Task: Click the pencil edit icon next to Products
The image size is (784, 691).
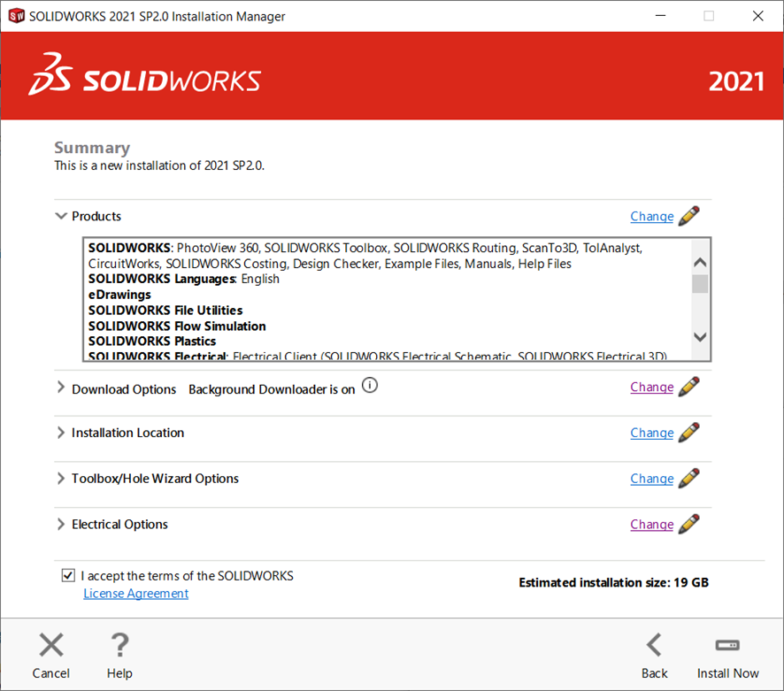Action: (x=690, y=215)
